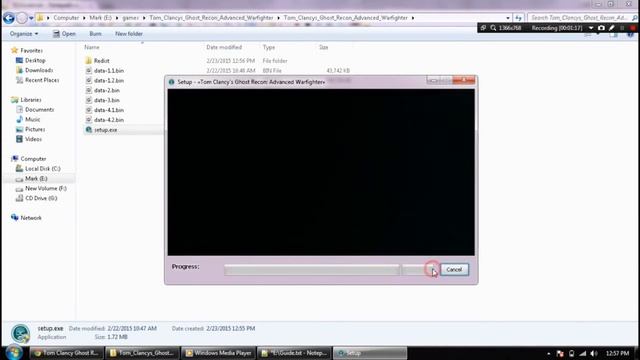Open Recent Places in the navigation pane
Image resolution: width=640 pixels, height=360 pixels.
click(x=42, y=80)
